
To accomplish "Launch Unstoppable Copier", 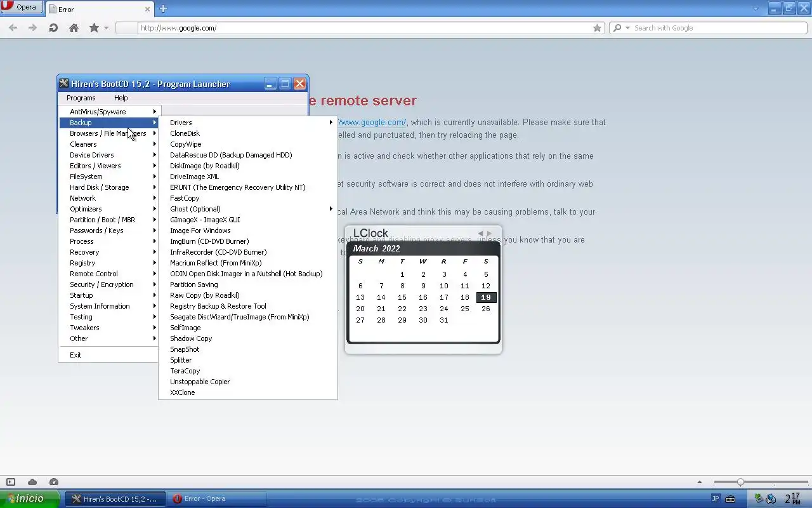I will pyautogui.click(x=247, y=382).
